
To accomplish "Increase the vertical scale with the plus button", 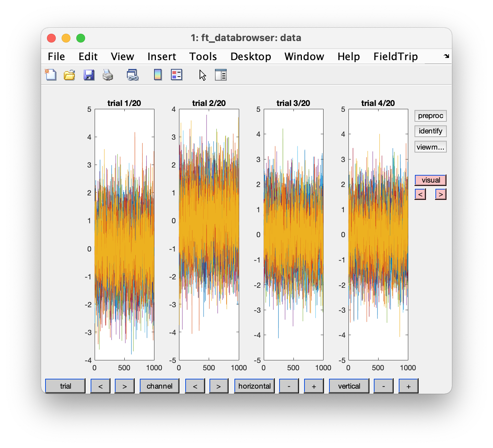I will [x=408, y=386].
